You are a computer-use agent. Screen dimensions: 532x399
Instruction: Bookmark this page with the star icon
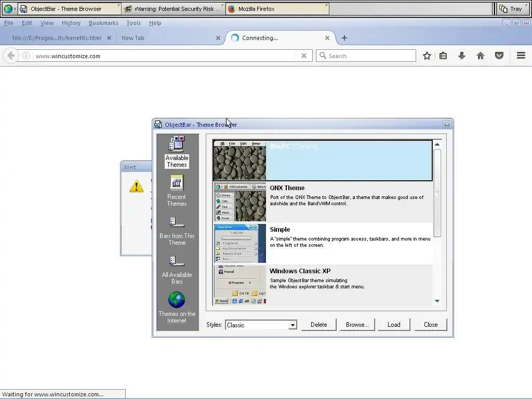pyautogui.click(x=427, y=56)
